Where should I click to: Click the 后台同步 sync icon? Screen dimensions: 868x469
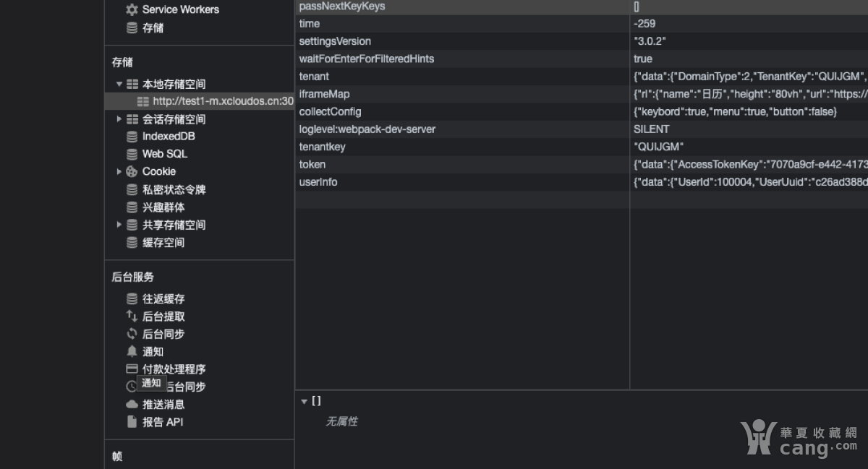pyautogui.click(x=132, y=334)
